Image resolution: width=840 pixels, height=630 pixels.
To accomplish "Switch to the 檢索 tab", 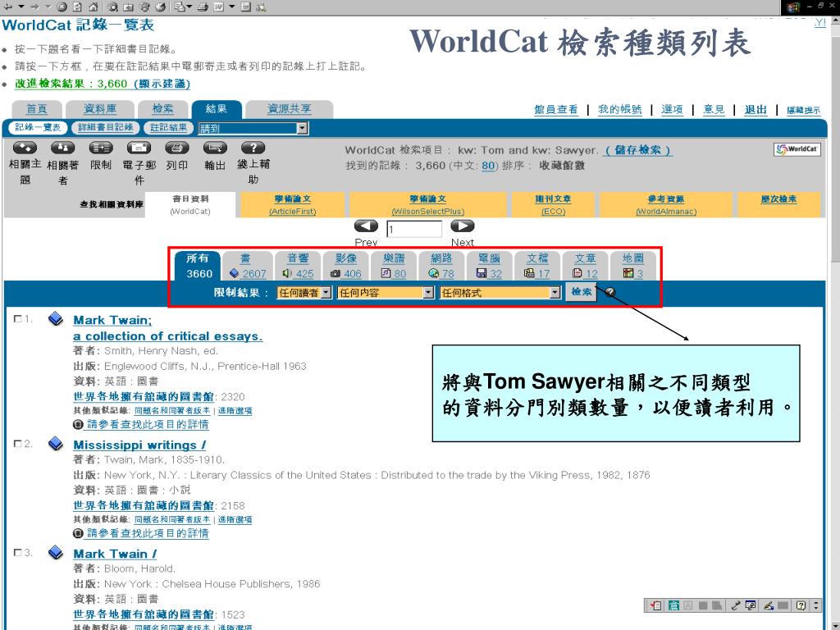I will (x=162, y=109).
